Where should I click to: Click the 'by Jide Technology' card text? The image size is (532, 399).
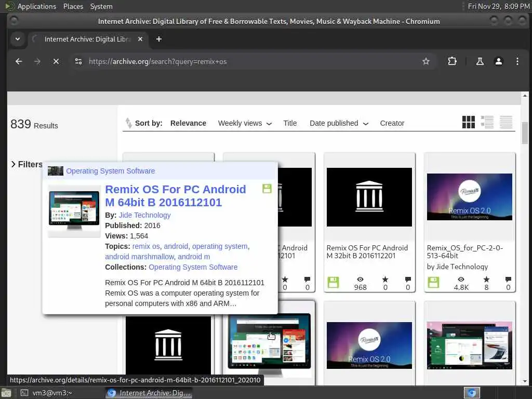(457, 267)
